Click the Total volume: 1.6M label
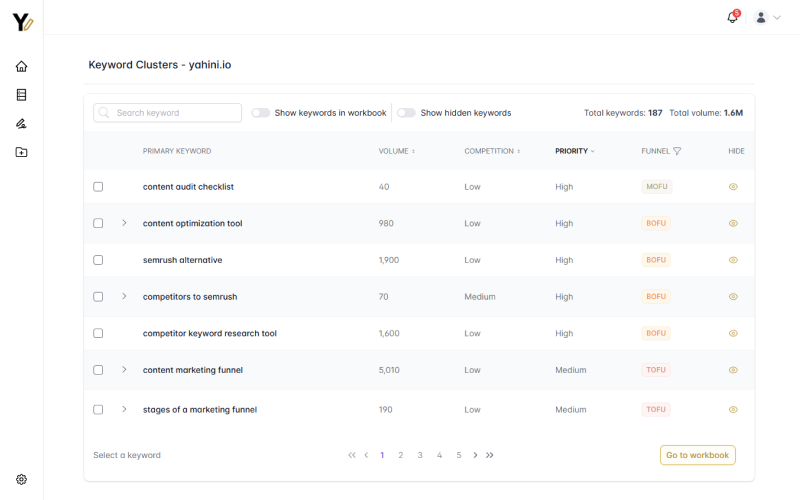800x500 pixels. [x=706, y=113]
